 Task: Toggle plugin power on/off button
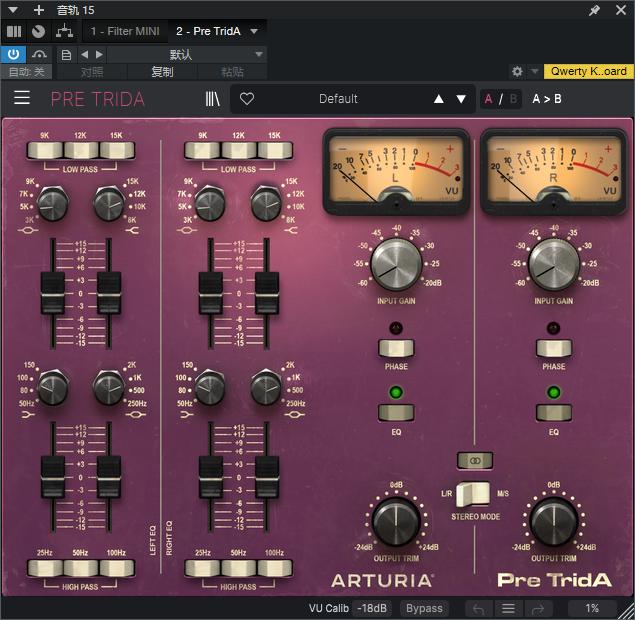(x=13, y=54)
